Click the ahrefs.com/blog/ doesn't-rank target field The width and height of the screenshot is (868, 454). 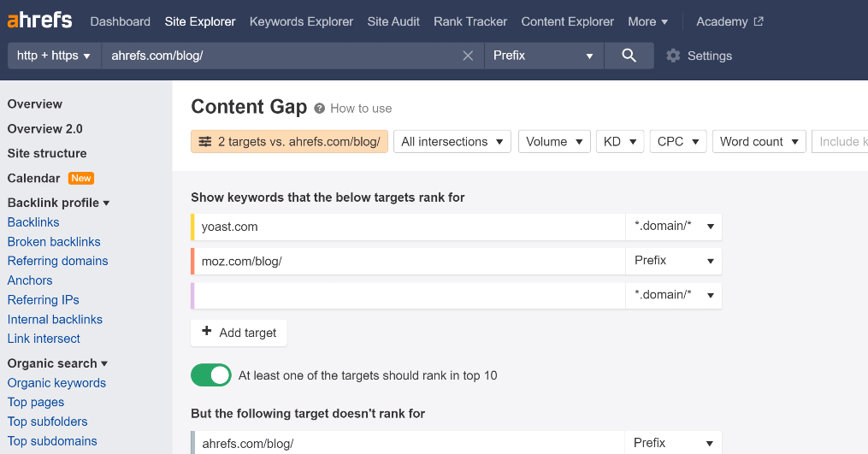point(410,443)
